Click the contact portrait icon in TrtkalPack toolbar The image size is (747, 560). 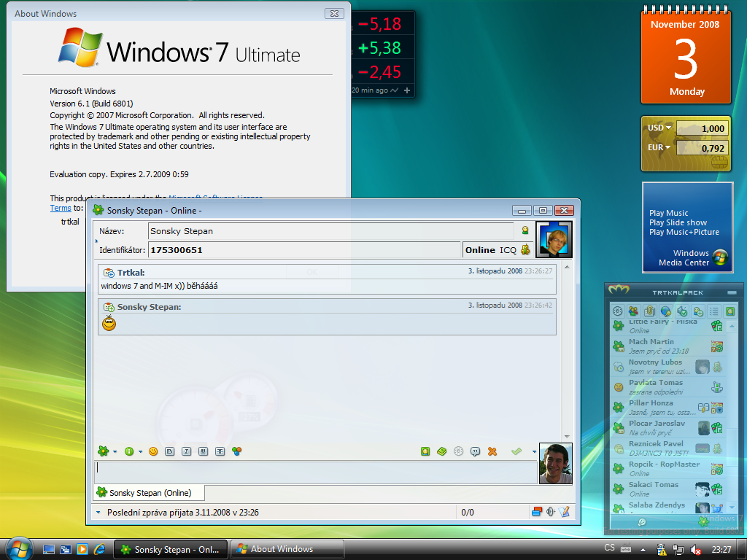(x=729, y=311)
